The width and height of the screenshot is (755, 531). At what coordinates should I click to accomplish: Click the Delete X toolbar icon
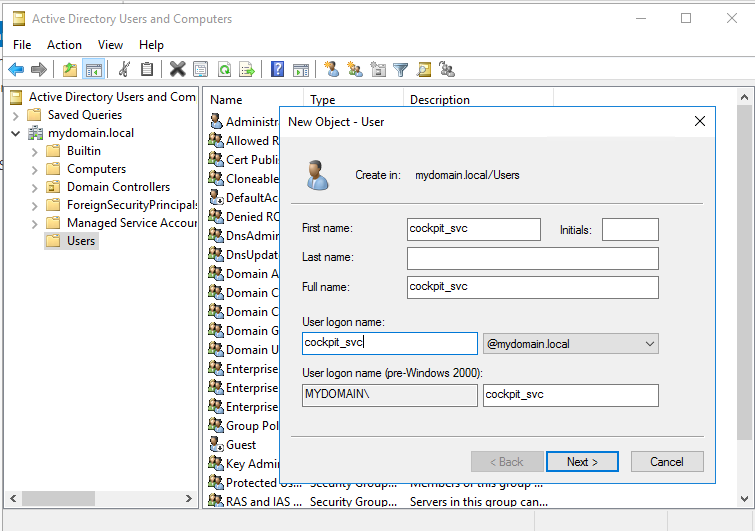[x=178, y=69]
